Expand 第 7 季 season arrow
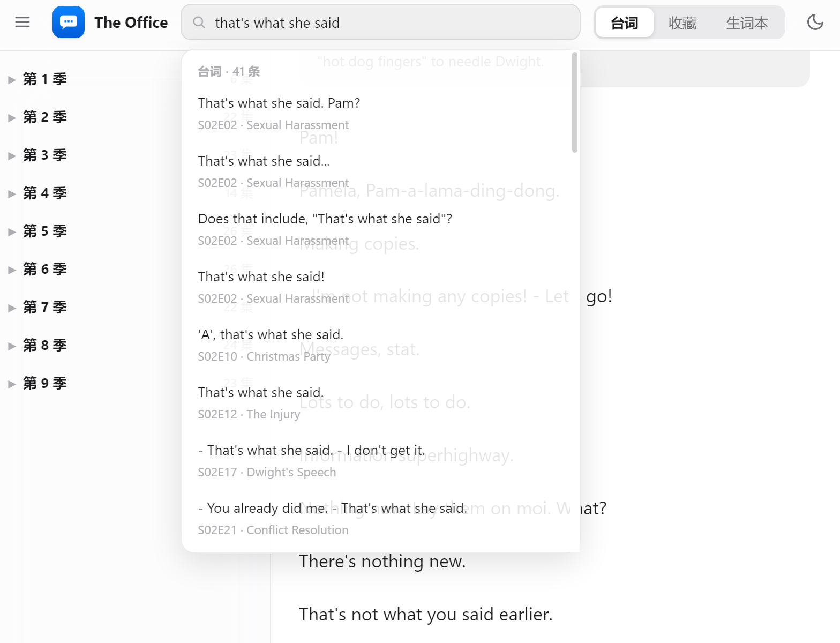 coord(11,308)
